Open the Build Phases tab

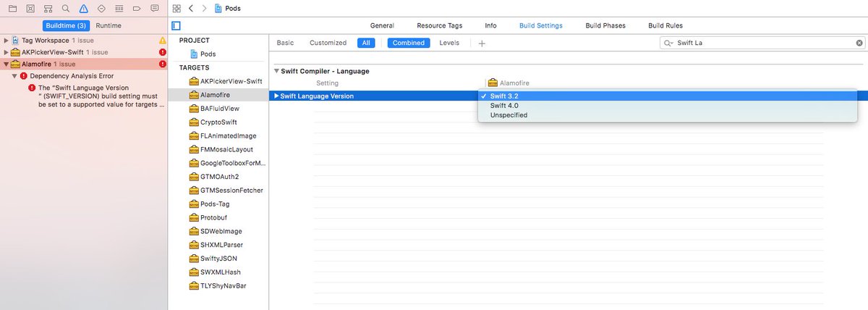605,25
